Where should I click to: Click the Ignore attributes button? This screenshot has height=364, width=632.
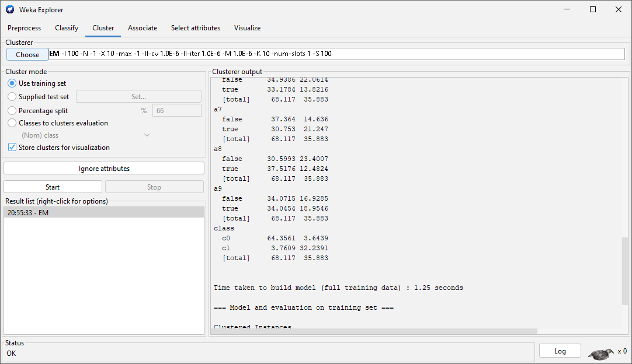click(104, 169)
